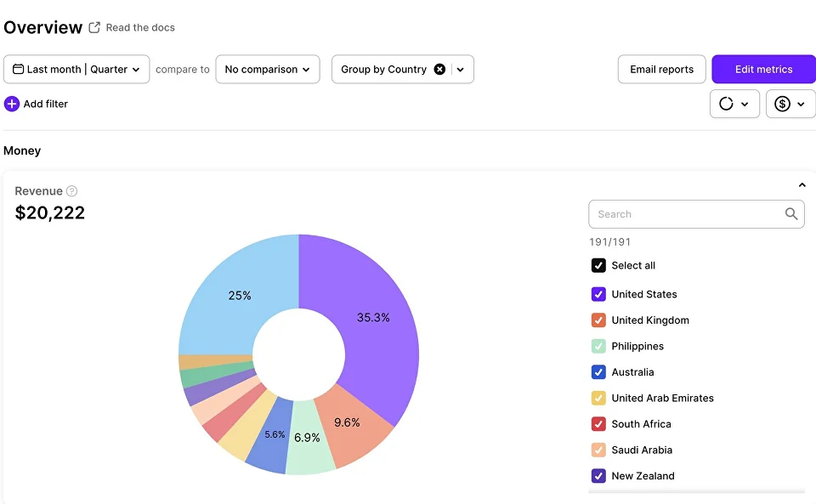The image size is (816, 504).
Task: Uncheck the Philippines checkbox
Action: 598,347
